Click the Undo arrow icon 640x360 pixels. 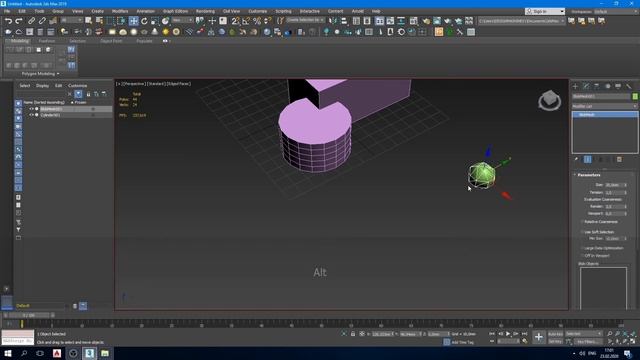tap(8, 21)
